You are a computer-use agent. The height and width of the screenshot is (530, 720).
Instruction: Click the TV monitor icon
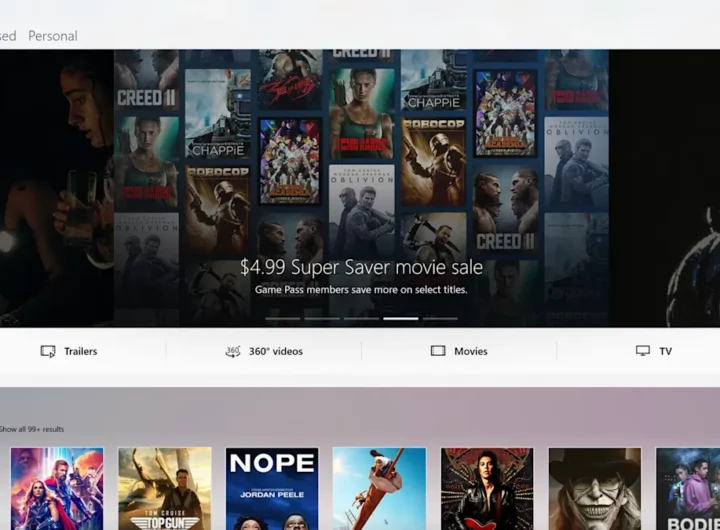642,351
